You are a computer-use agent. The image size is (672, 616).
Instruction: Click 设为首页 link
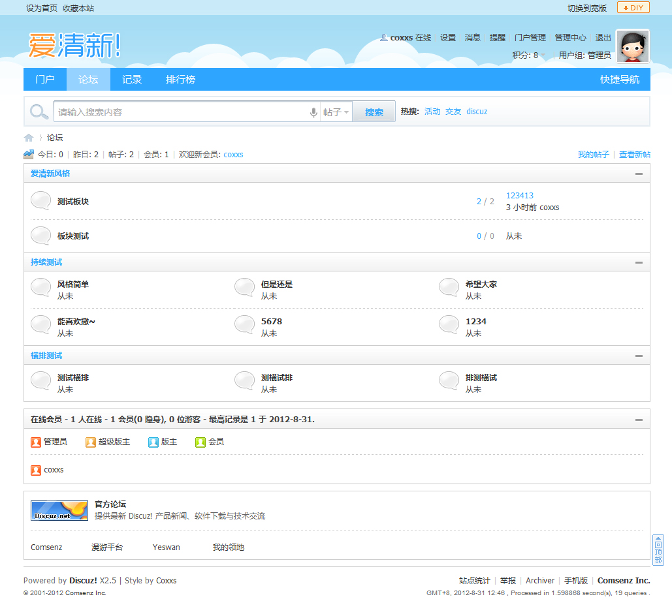(x=42, y=8)
